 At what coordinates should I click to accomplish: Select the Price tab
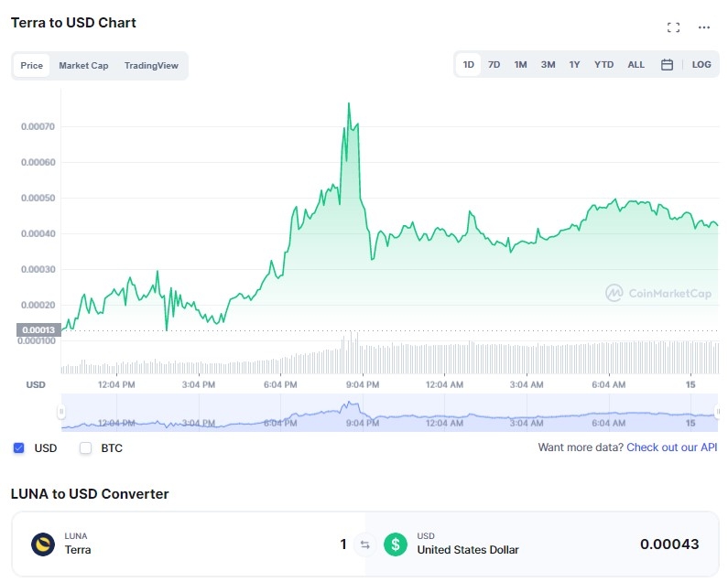point(31,66)
